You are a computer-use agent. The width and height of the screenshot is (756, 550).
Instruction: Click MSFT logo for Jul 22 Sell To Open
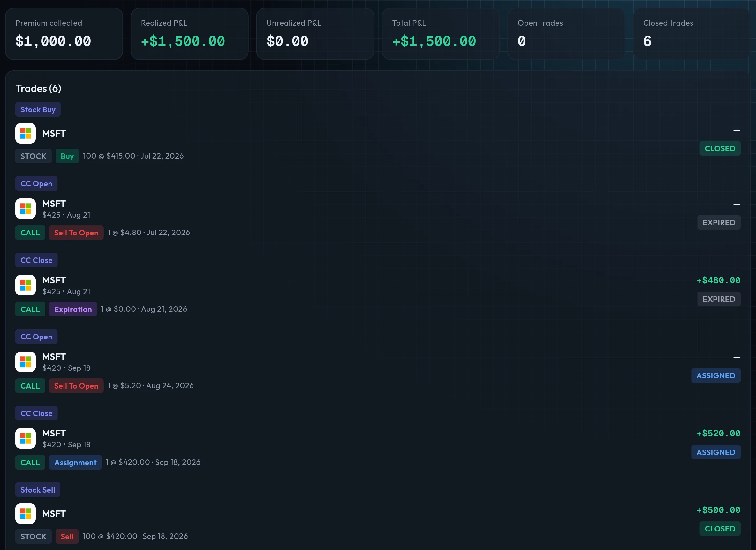coord(25,209)
